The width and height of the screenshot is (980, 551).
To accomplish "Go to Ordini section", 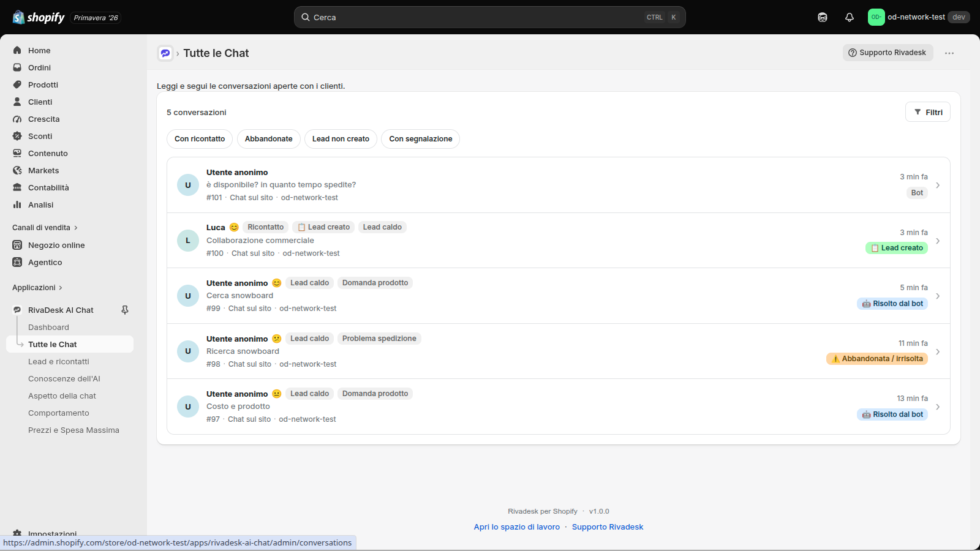I will tap(39, 67).
